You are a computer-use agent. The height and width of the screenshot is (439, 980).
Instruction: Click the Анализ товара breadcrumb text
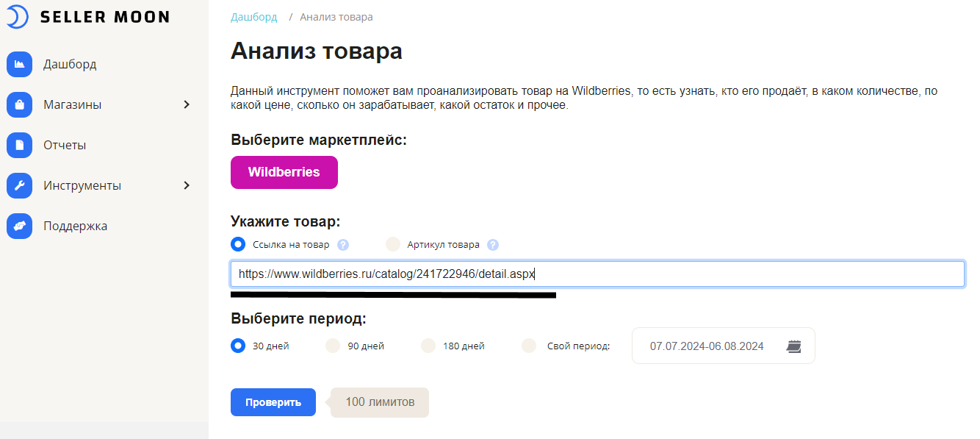[x=336, y=17]
